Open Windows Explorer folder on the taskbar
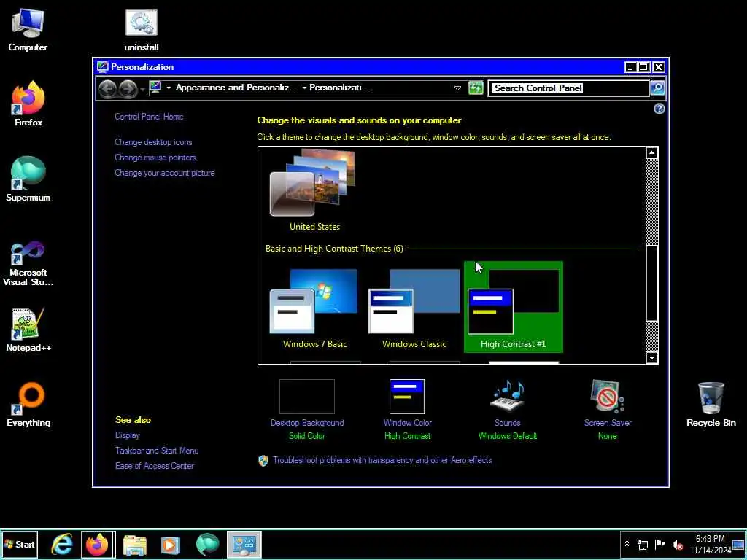The image size is (747, 560). (x=135, y=544)
